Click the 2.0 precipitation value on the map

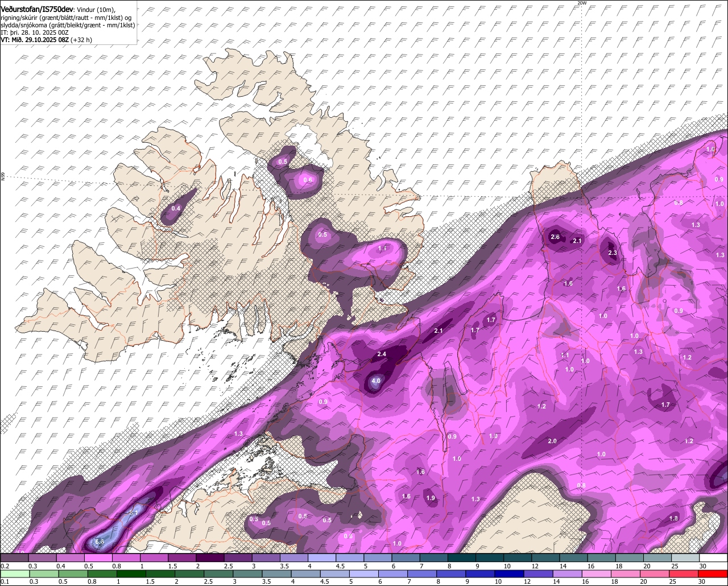pos(552,441)
